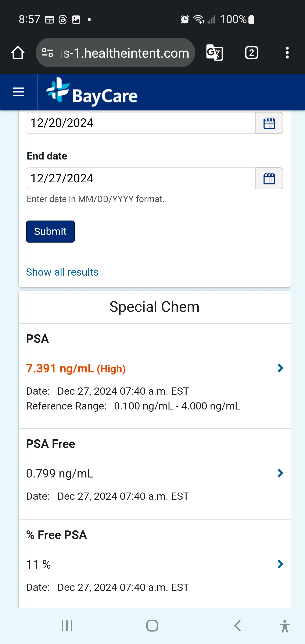Open the BayCare hamburger menu
Screen dimensions: 305x644
(x=18, y=92)
